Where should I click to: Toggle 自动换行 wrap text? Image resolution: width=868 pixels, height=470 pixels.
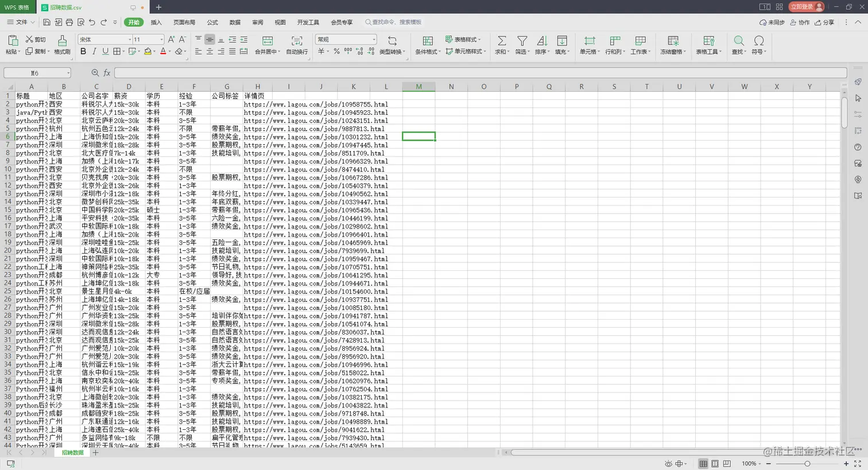click(x=297, y=41)
